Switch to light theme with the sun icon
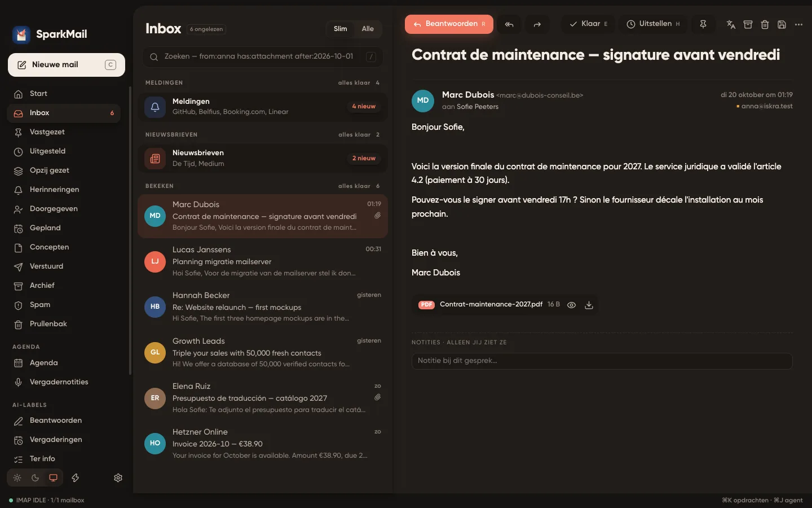812x508 pixels. (x=17, y=478)
